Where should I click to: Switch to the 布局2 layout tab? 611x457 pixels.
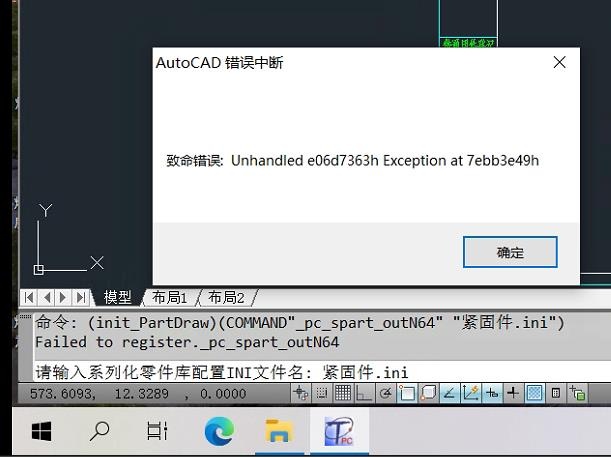(x=226, y=298)
